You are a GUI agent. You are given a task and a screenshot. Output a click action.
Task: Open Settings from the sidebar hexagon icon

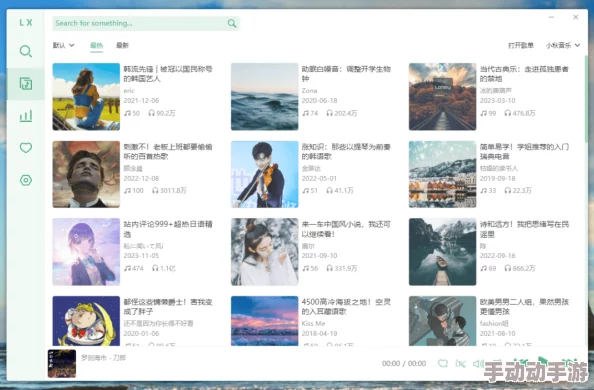coord(25,180)
